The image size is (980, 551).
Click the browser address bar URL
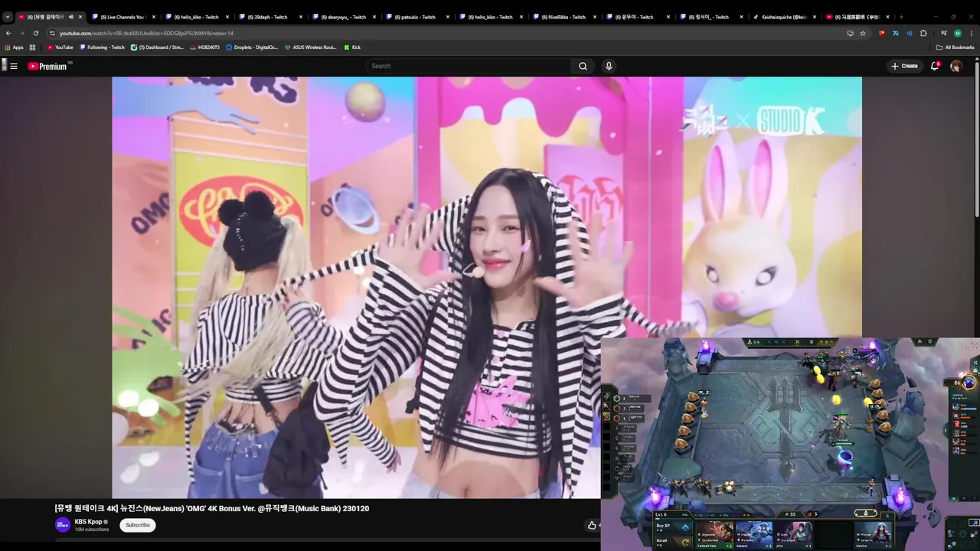(x=146, y=33)
